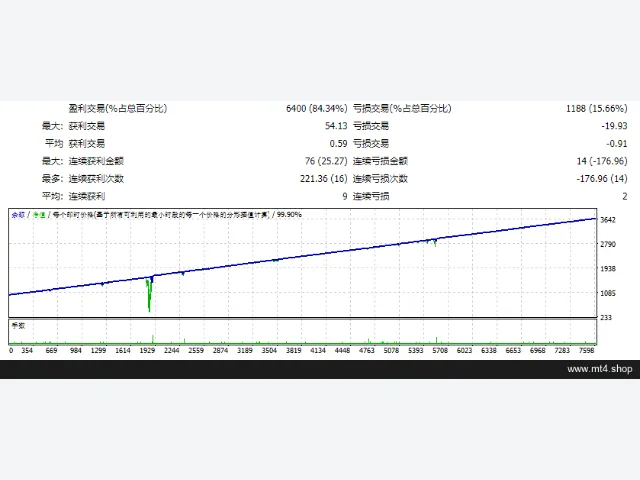Click the 2244 x-axis label

172,350
